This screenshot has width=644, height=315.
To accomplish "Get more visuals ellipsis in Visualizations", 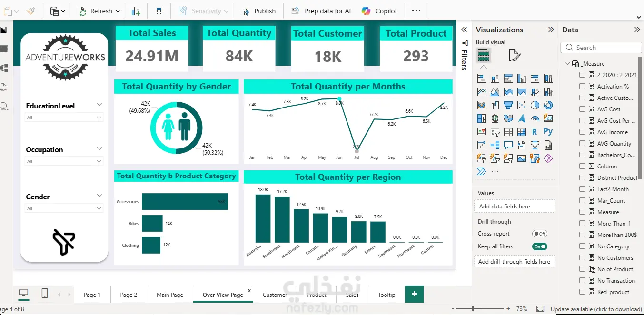I will [x=495, y=171].
